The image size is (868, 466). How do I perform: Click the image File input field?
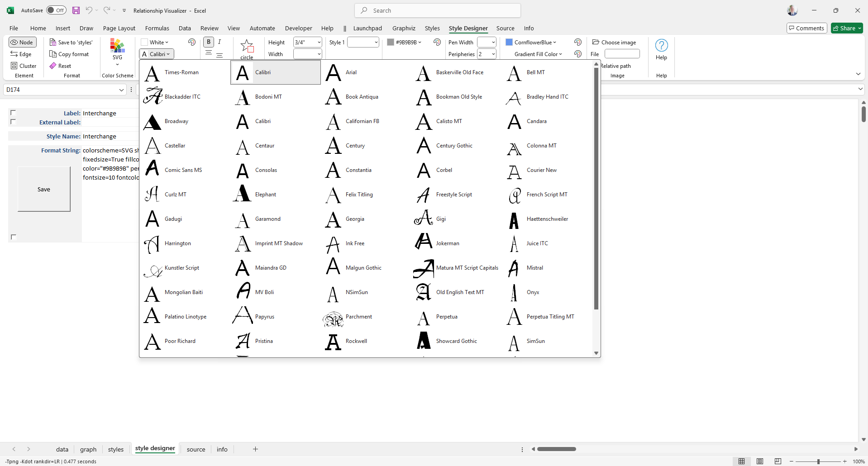(622, 54)
